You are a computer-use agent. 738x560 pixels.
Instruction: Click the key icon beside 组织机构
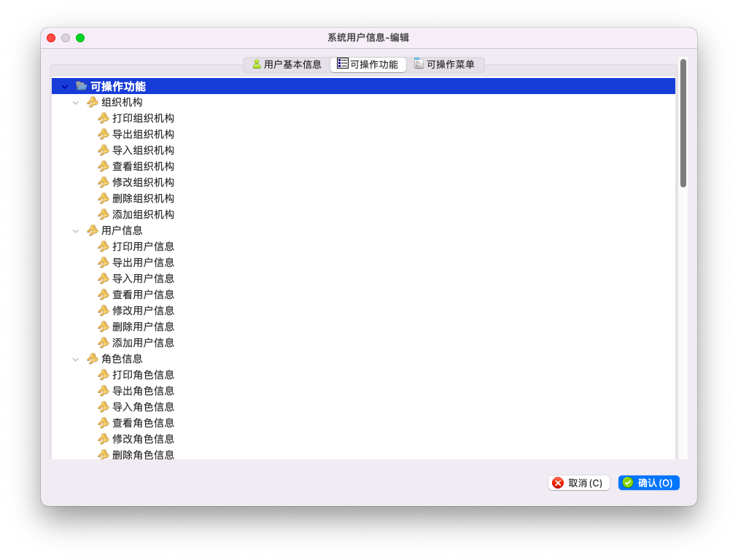(92, 102)
